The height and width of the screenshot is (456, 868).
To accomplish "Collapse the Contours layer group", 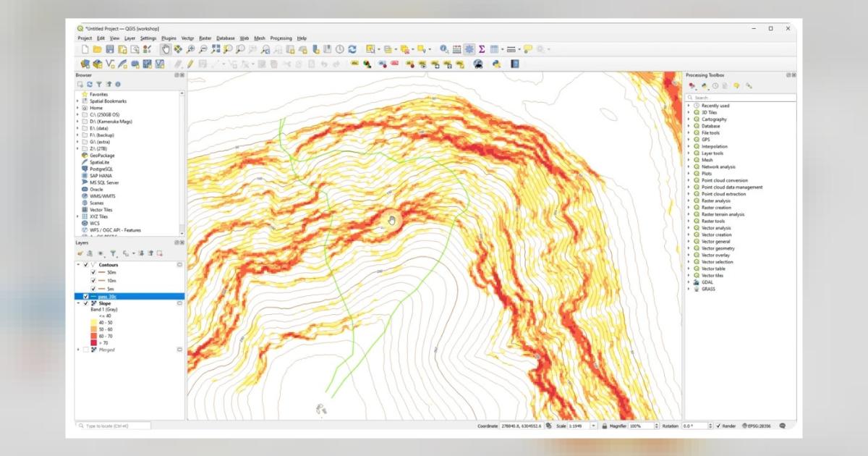I will [77, 265].
